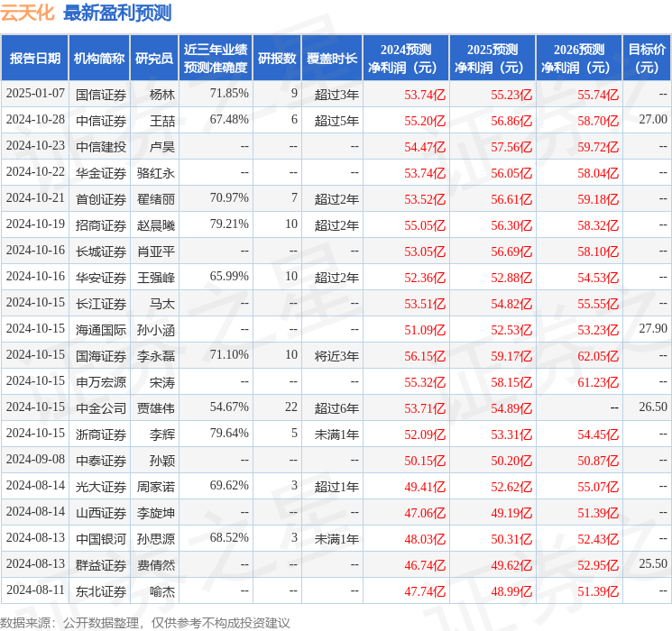Select the 山西证券 institution cell
672x631 pixels.
[101, 513]
